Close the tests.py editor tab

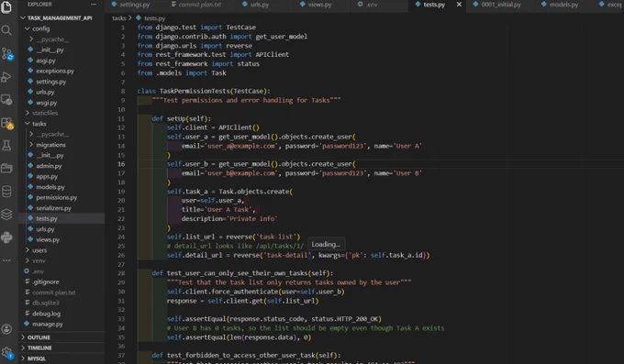click(459, 5)
